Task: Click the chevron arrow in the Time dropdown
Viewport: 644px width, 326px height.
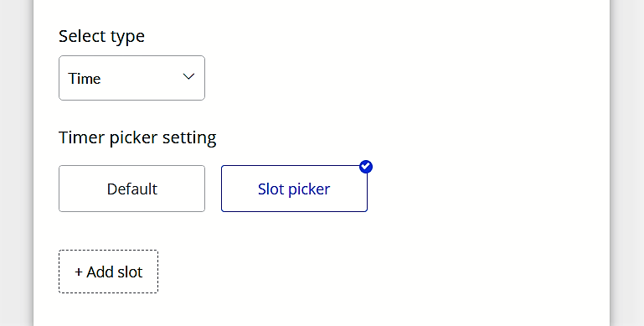Action: (188, 76)
